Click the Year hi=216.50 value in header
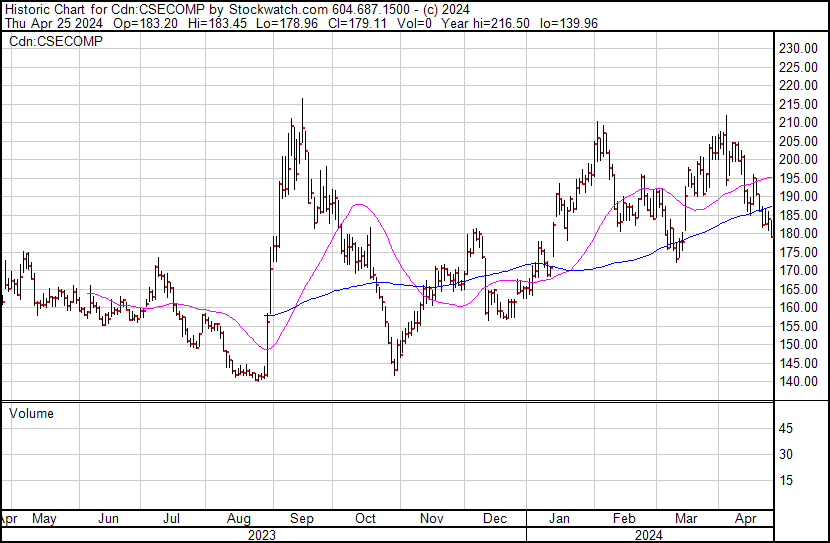This screenshot has height=543, width=830. 504,23
